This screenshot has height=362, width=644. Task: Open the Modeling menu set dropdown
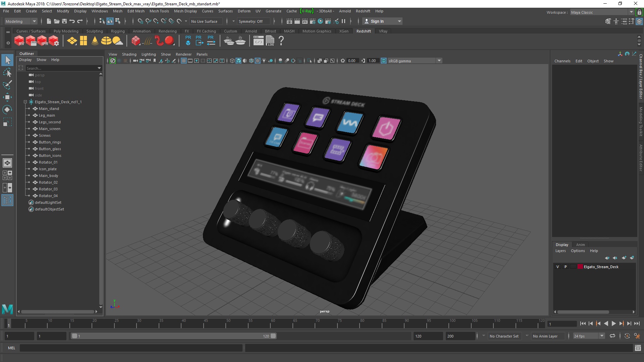click(x=21, y=21)
